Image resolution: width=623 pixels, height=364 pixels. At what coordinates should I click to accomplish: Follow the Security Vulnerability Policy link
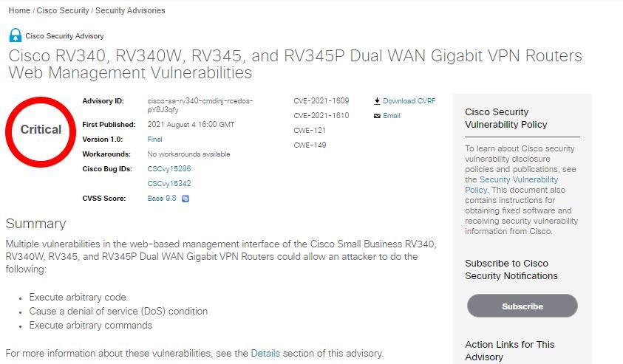(x=511, y=185)
